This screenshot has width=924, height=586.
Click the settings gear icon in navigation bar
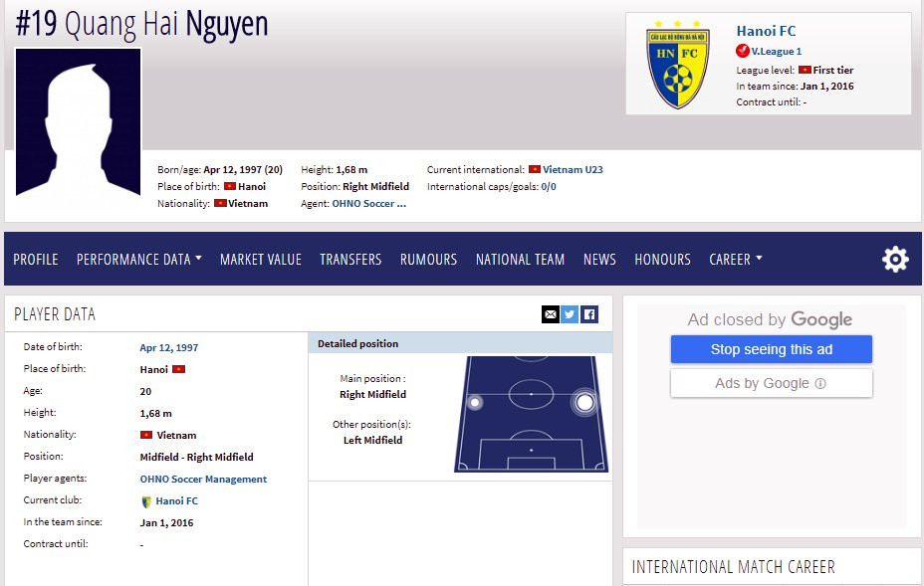(895, 260)
